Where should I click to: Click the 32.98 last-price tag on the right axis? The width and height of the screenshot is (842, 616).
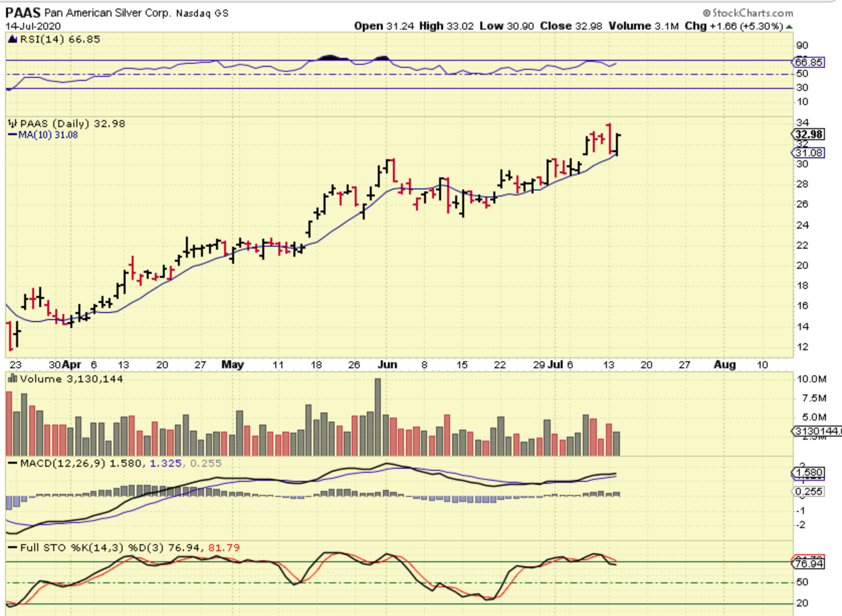(x=809, y=134)
